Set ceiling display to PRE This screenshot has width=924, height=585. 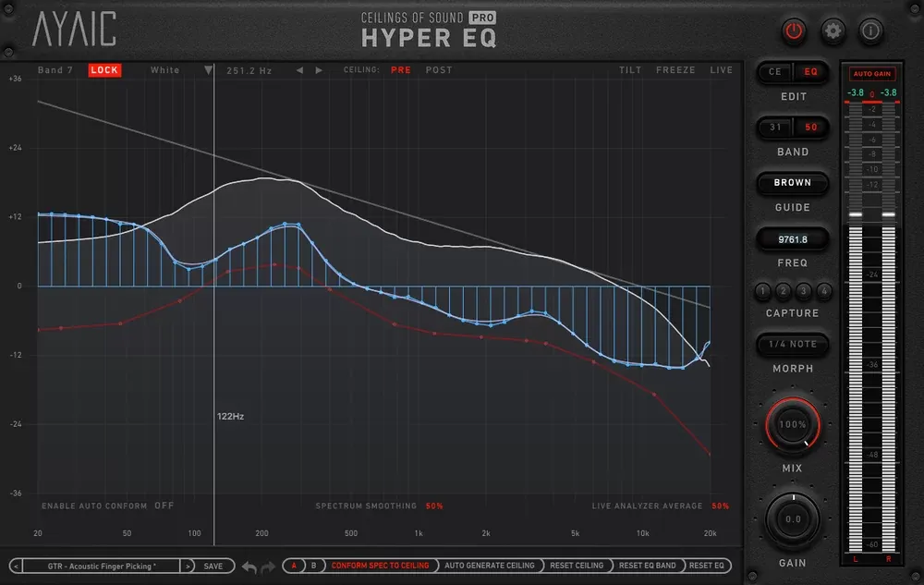click(x=401, y=70)
